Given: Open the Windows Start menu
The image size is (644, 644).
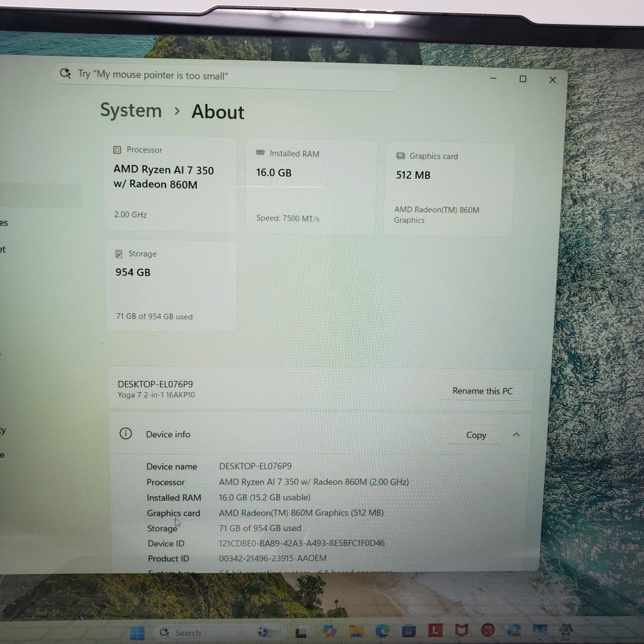Looking at the screenshot, I should coord(137,633).
